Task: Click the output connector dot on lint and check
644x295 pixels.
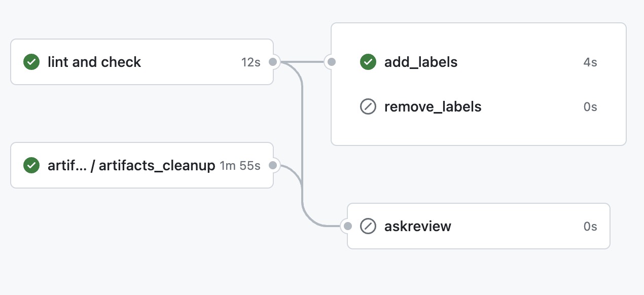Action: 273,62
